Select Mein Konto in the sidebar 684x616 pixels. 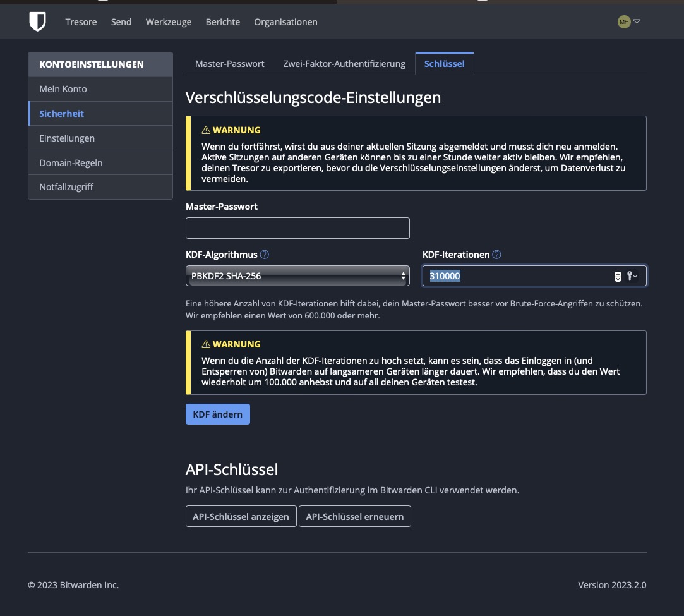coord(100,89)
